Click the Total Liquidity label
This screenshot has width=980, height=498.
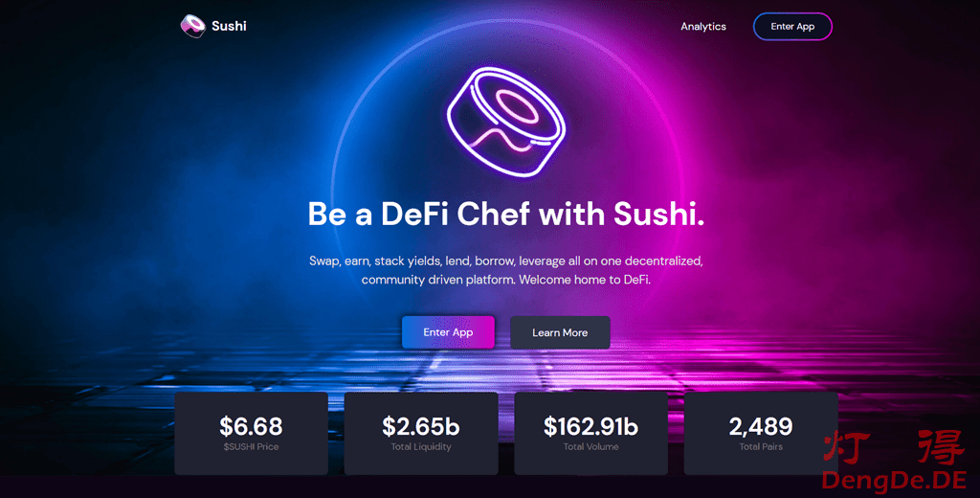coord(421,446)
